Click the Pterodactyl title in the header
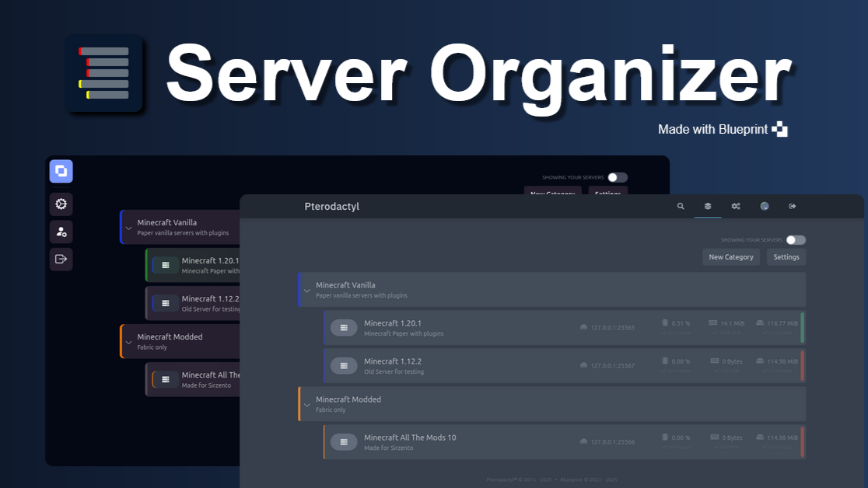Image resolution: width=868 pixels, height=488 pixels. (331, 207)
